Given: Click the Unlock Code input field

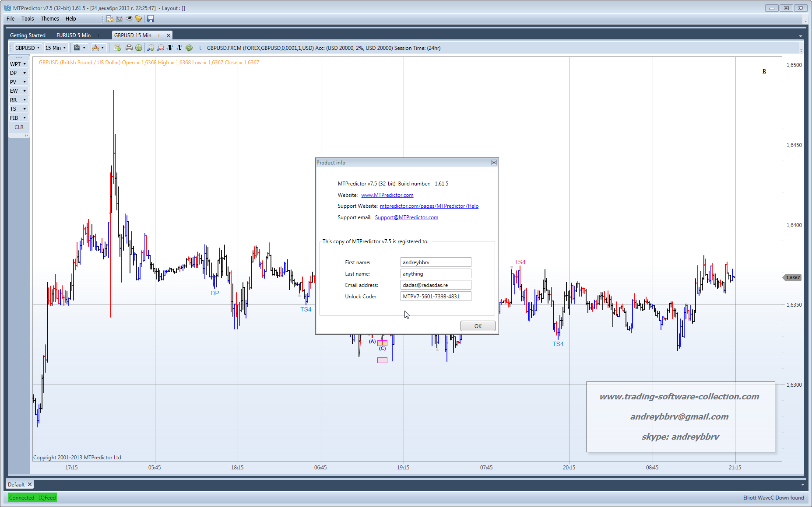Looking at the screenshot, I should (x=436, y=297).
